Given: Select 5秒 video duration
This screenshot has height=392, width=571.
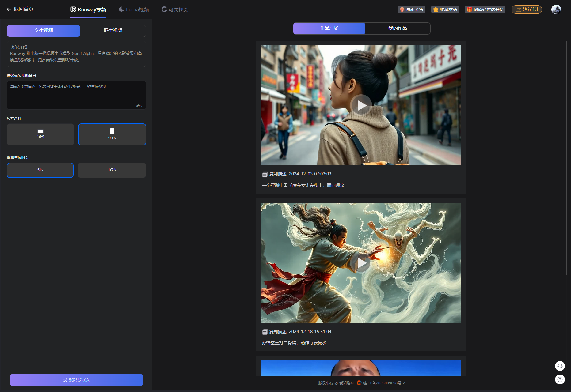Looking at the screenshot, I should (40, 170).
